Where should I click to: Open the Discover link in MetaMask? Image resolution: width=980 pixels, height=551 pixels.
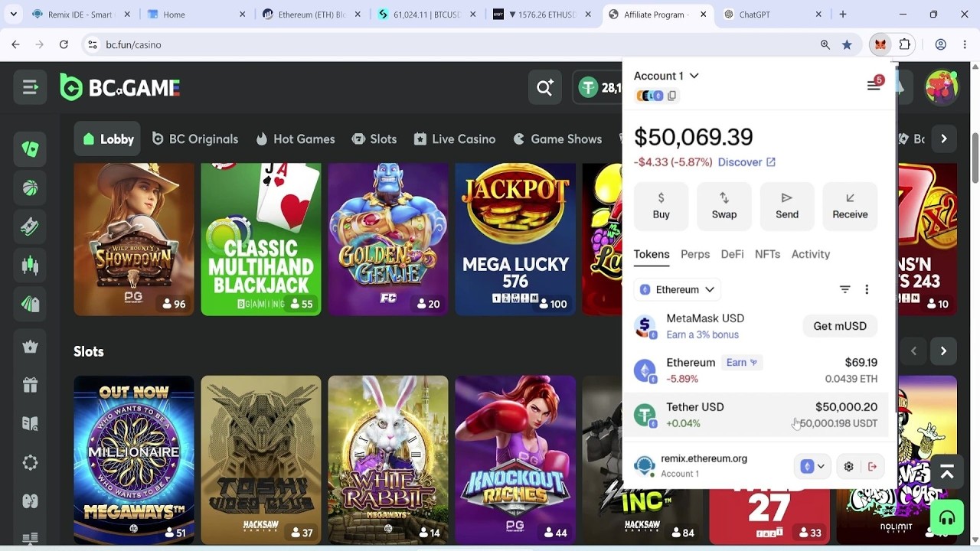pos(746,162)
